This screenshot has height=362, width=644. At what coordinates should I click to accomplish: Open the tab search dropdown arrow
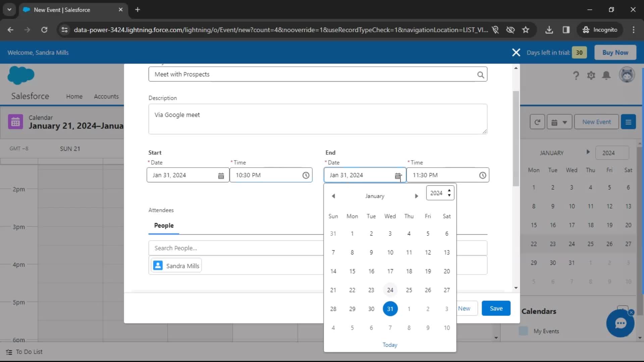[9, 10]
